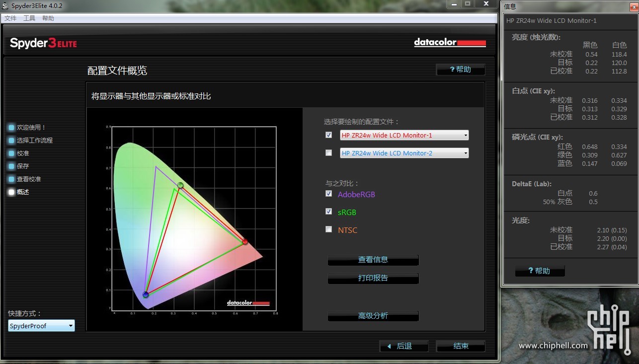Uncheck the sRGB comparison checkbox
Image resolution: width=639 pixels, height=364 pixels.
tap(328, 212)
